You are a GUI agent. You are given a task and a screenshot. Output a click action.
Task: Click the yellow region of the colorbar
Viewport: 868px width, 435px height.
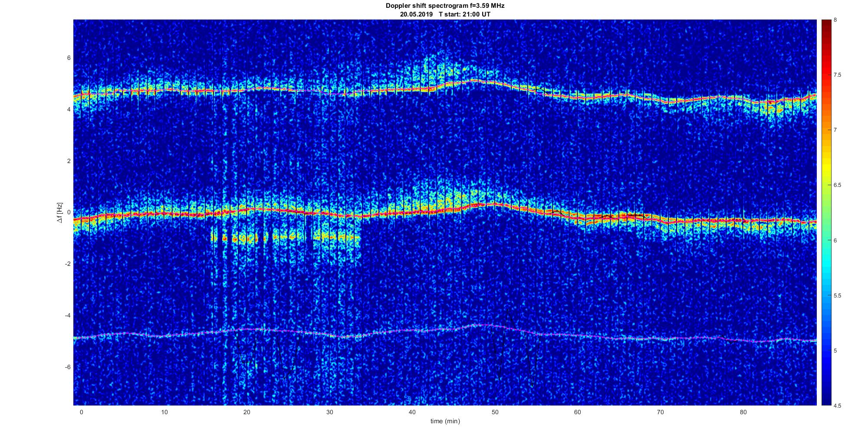coord(826,167)
